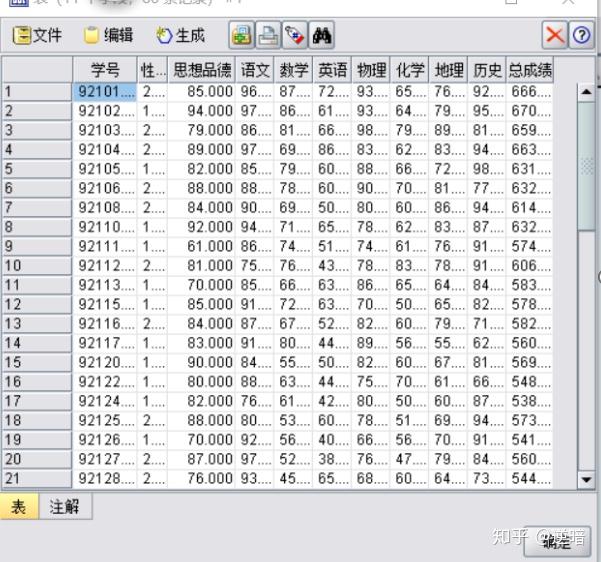The width and height of the screenshot is (601, 562).
Task: Click the 思想品德 cell 90.000 in row 15
Action: point(202,362)
